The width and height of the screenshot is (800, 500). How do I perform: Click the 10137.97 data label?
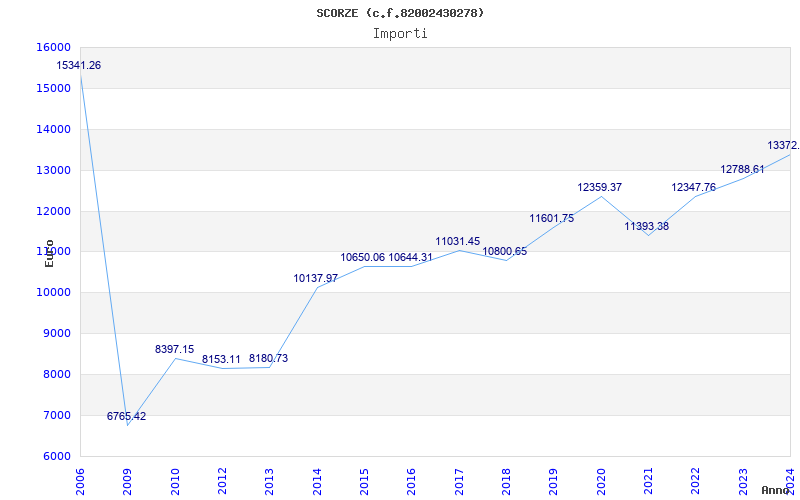[315, 278]
